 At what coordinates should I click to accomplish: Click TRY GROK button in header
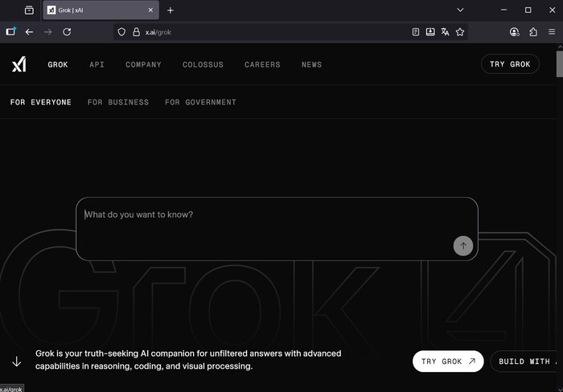point(510,64)
